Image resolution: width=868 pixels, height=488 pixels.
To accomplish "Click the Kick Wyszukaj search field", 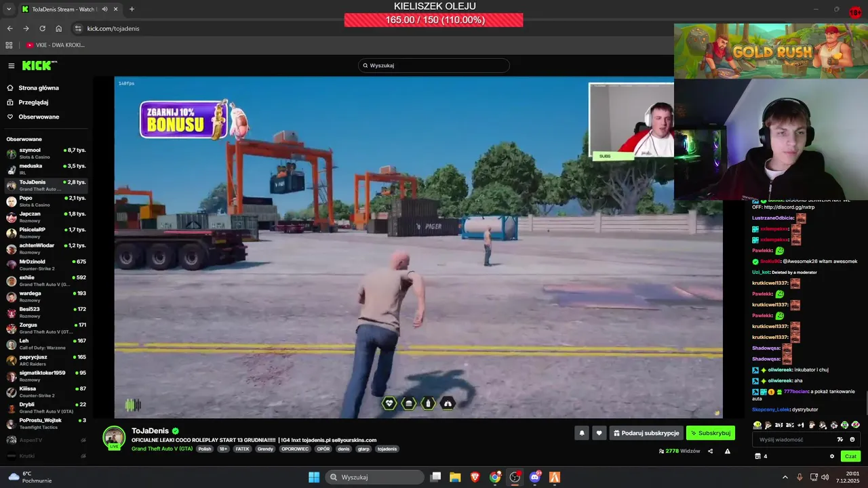I will 434,65.
